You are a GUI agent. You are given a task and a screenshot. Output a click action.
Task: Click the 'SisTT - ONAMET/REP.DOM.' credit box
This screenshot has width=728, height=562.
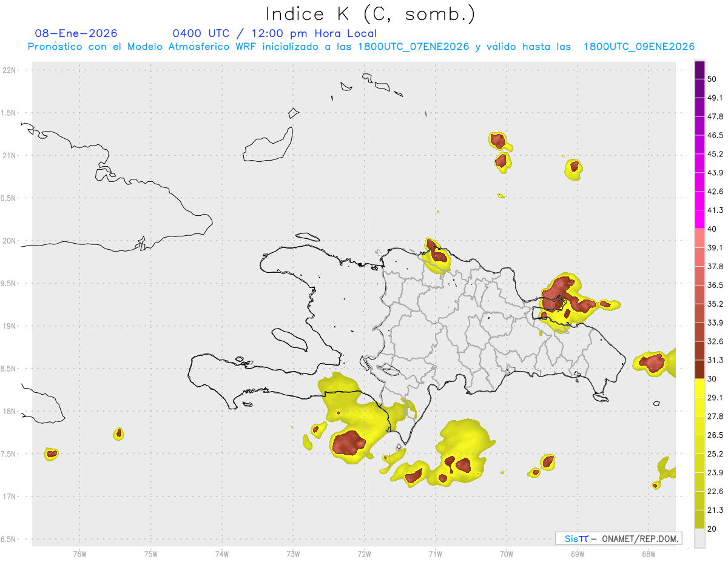tap(618, 538)
